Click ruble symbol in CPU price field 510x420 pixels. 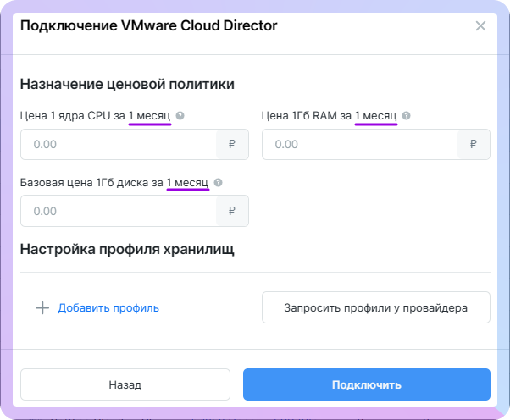[232, 145]
